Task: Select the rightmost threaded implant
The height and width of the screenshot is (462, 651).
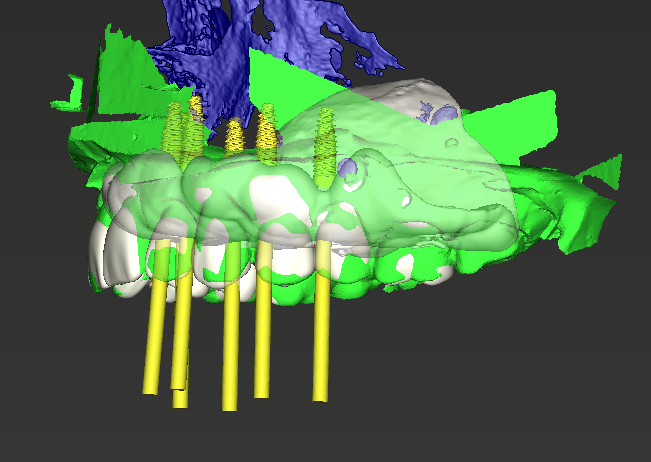Action: [x=324, y=145]
